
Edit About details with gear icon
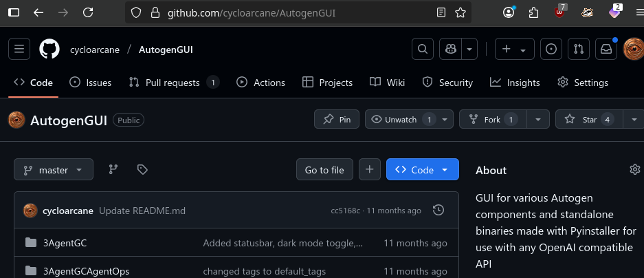coord(635,169)
